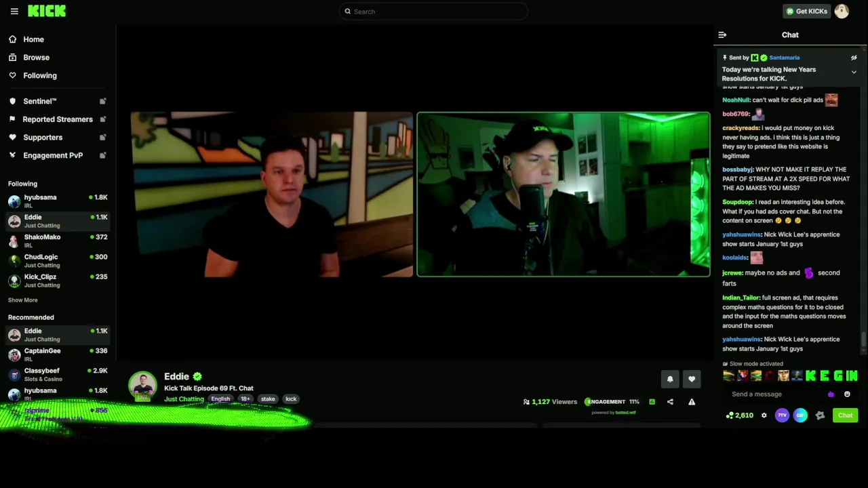Click the purple icon in the message box

(x=831, y=394)
